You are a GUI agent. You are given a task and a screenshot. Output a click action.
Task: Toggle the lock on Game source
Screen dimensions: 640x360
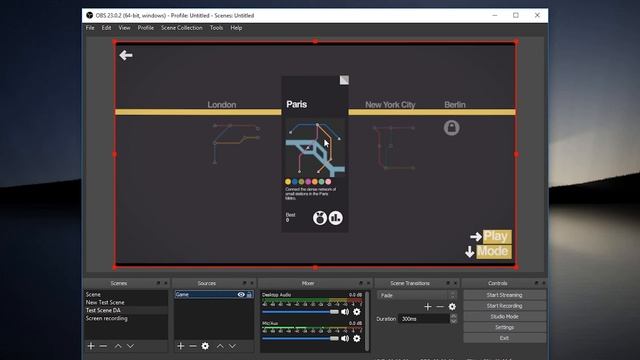tap(249, 294)
